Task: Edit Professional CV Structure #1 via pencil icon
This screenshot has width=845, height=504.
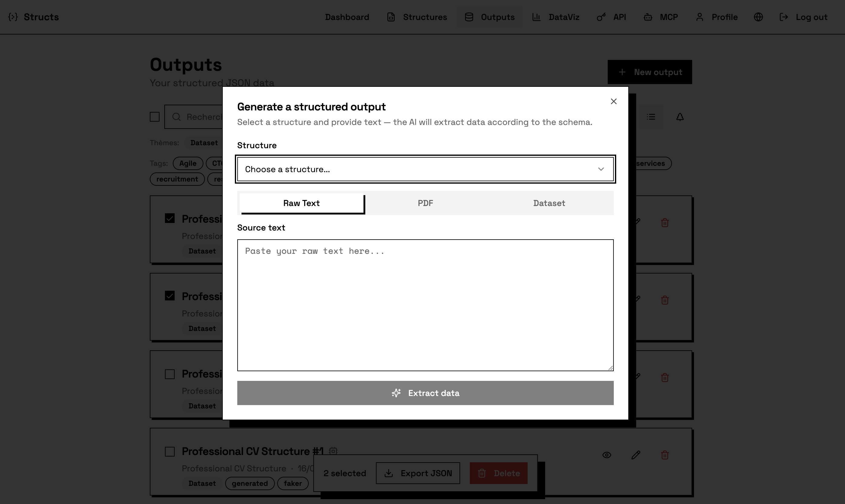Action: [636, 455]
